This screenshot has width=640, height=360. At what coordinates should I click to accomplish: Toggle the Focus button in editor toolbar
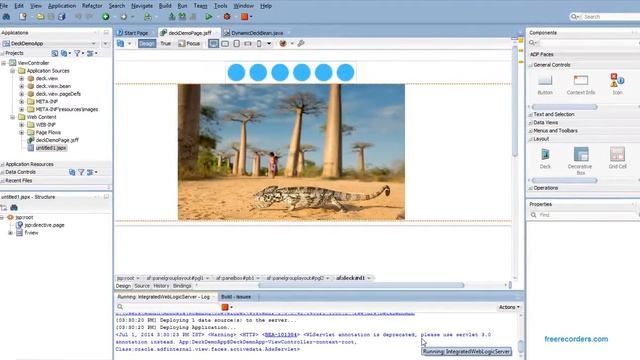click(189, 43)
